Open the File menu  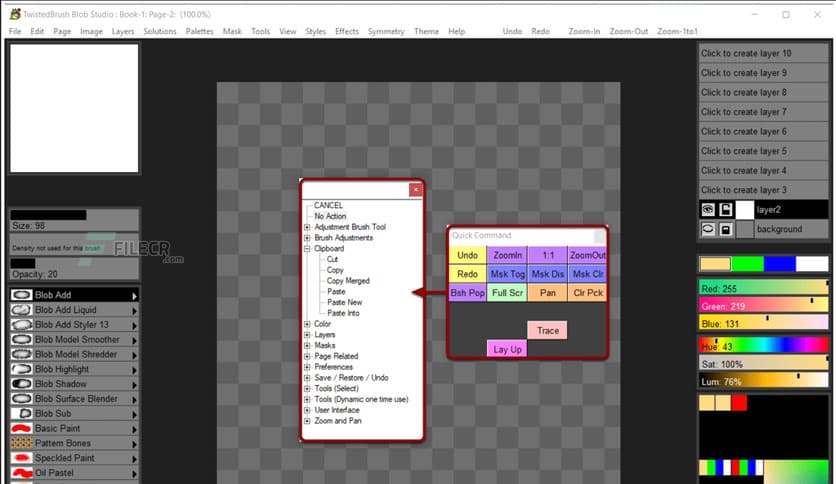pos(15,31)
